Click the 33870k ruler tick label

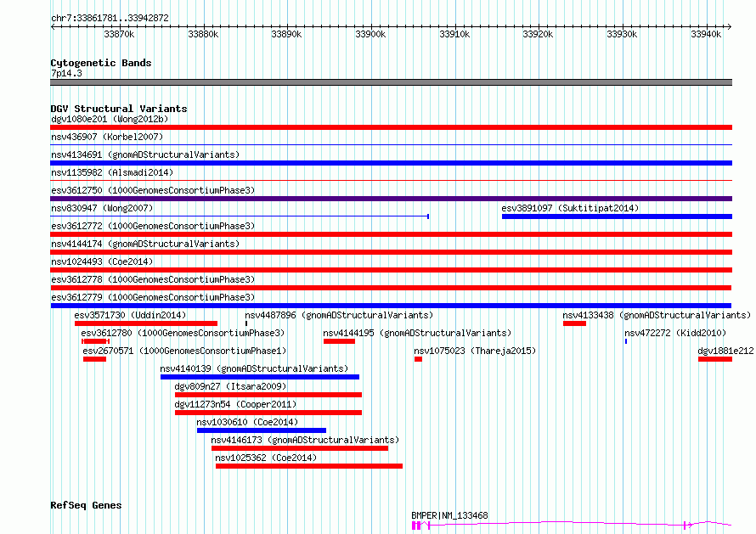click(x=119, y=34)
